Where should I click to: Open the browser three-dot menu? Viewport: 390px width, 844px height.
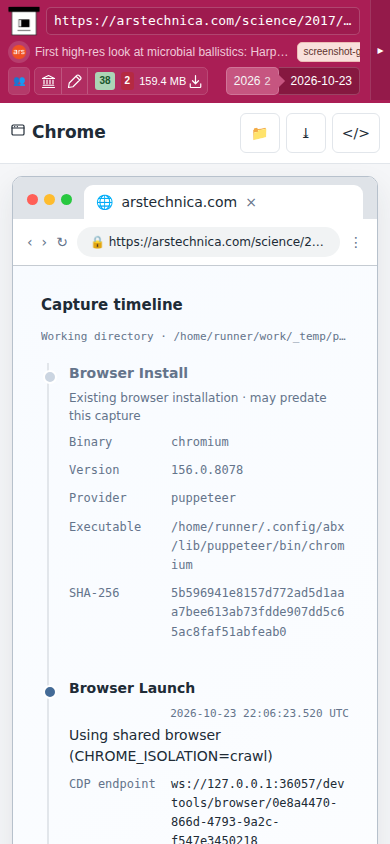pyautogui.click(x=355, y=242)
